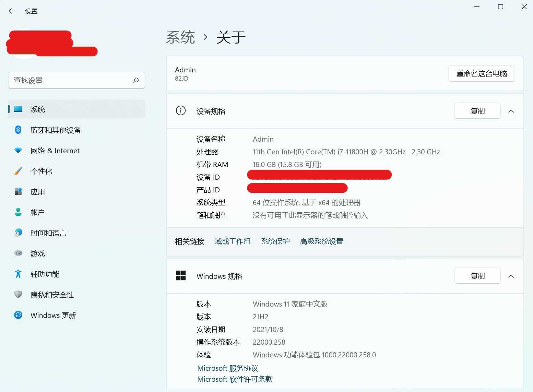Click the Find a setting search box
533x392 pixels.
point(72,80)
